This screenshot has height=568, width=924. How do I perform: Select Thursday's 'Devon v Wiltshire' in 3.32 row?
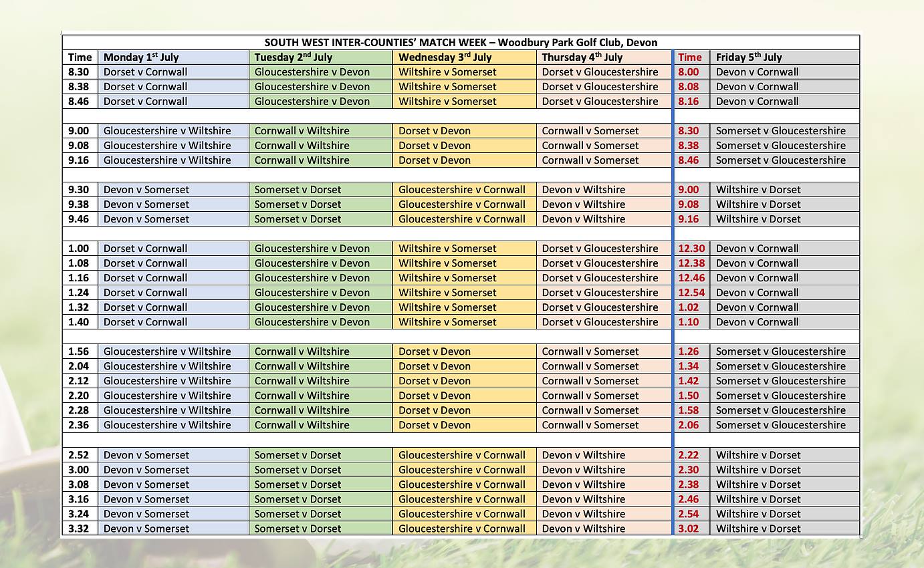pos(604,528)
